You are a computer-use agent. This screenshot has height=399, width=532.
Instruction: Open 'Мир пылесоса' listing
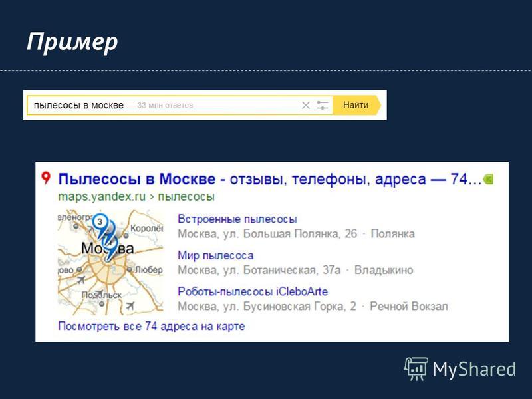tap(215, 255)
